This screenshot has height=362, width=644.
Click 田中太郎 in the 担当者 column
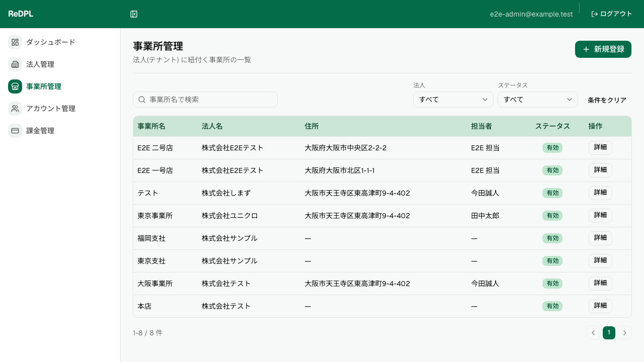coord(485,216)
